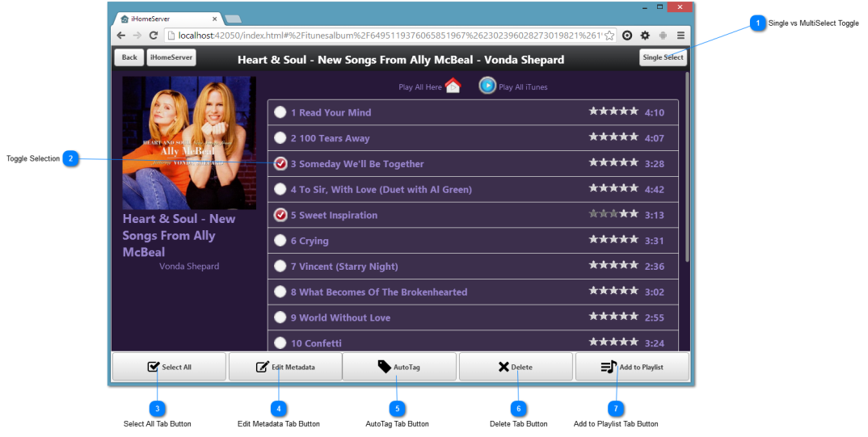Click star rating of World Without Love
This screenshot has width=868, height=437.
coord(613,316)
